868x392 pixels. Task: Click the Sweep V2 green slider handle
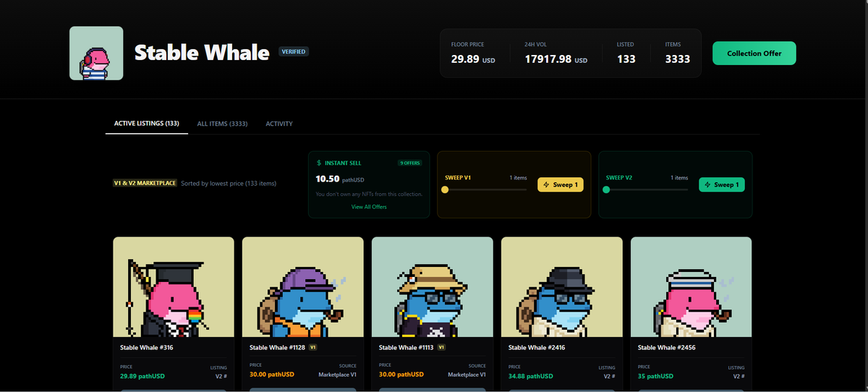point(606,189)
